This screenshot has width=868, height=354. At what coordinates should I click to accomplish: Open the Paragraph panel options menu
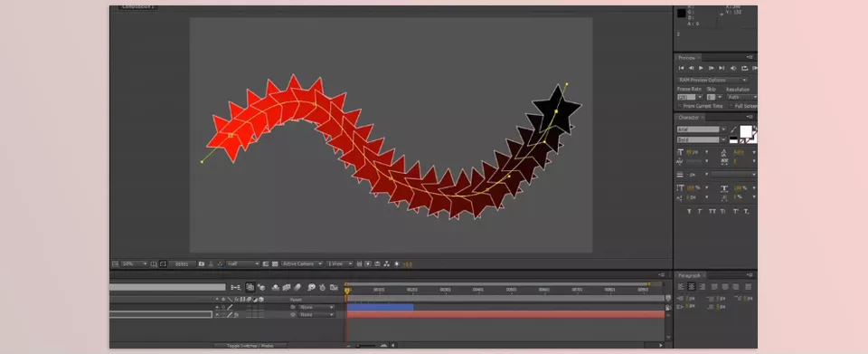point(750,275)
